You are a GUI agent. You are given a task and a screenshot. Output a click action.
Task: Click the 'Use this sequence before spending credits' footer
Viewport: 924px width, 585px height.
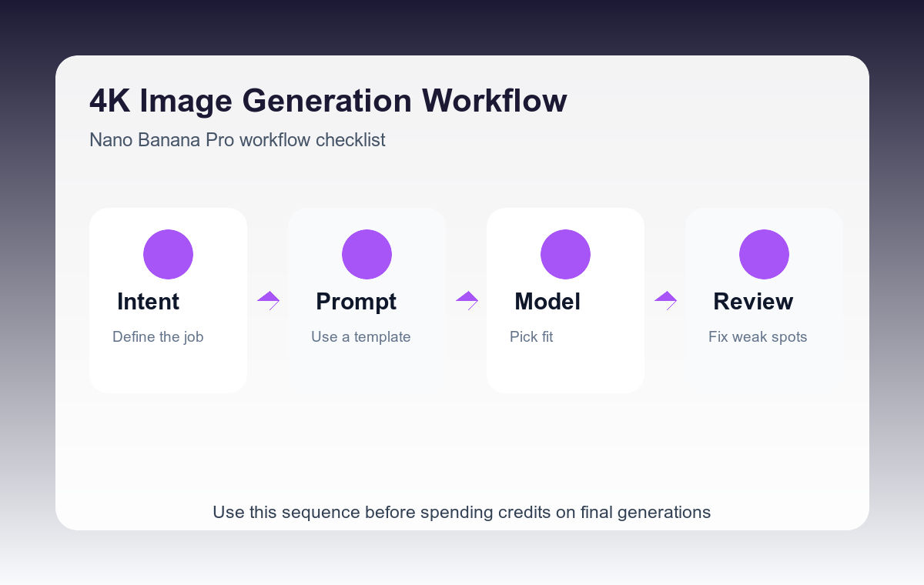pos(462,512)
